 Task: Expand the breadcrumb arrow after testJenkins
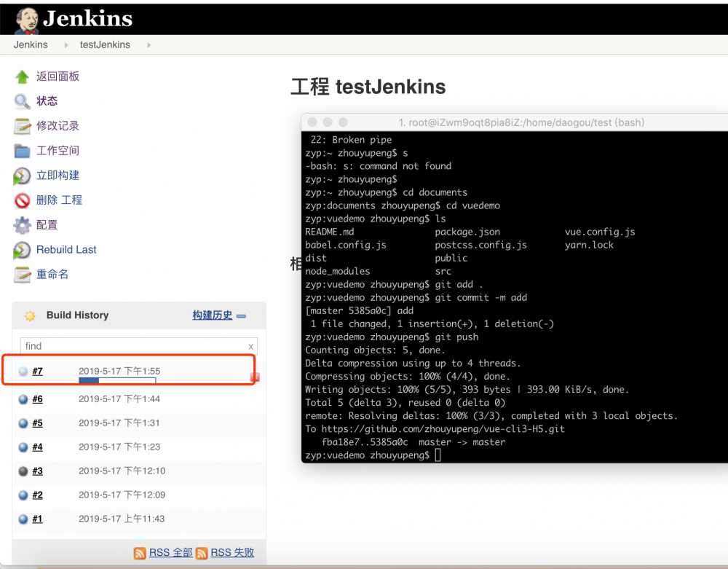149,44
